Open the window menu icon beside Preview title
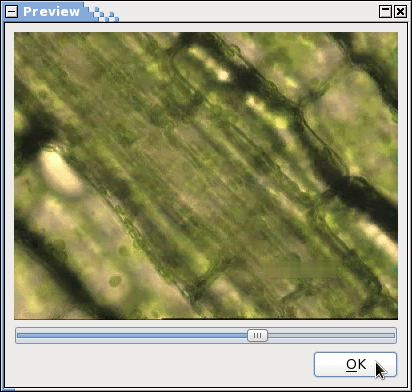412x392 pixels. (12, 12)
